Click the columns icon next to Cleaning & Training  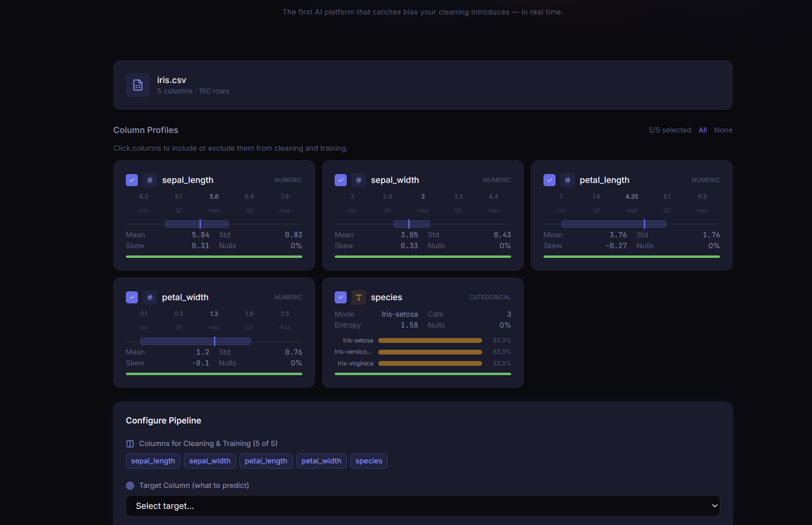coord(130,444)
